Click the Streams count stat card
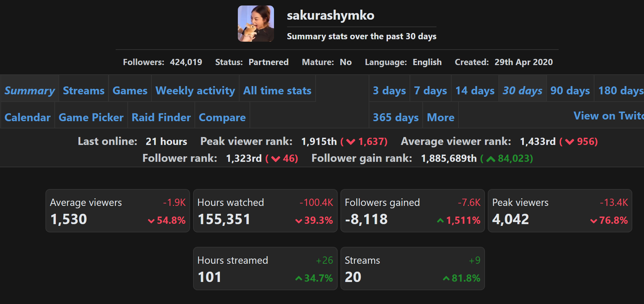Screen dimensions: 644x304 pos(413,269)
